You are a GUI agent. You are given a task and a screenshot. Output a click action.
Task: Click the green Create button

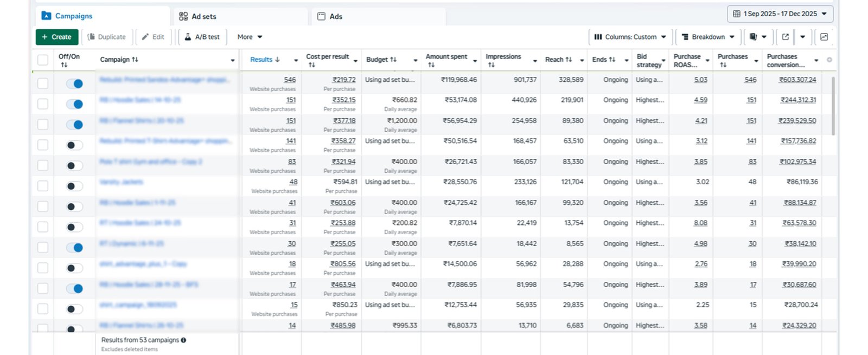[x=57, y=37]
